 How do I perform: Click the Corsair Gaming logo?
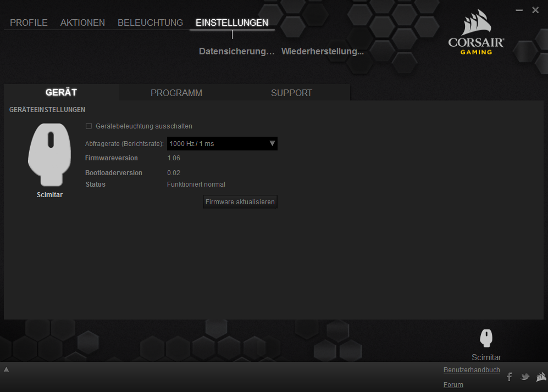coord(476,32)
